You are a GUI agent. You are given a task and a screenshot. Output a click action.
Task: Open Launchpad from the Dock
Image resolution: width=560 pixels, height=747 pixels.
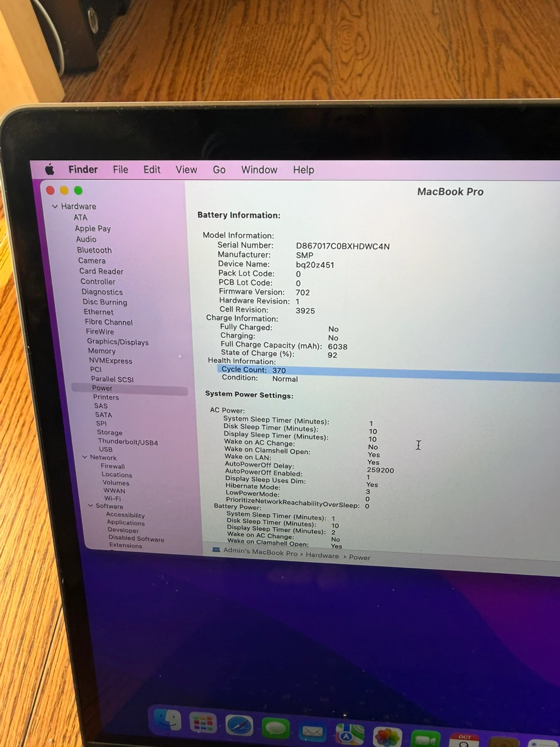pyautogui.click(x=203, y=723)
